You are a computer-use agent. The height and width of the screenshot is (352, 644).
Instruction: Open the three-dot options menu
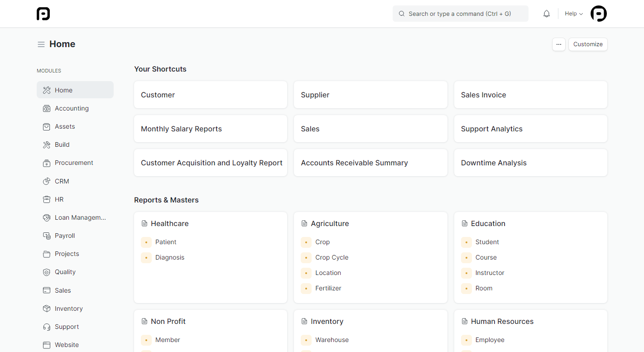(x=558, y=44)
